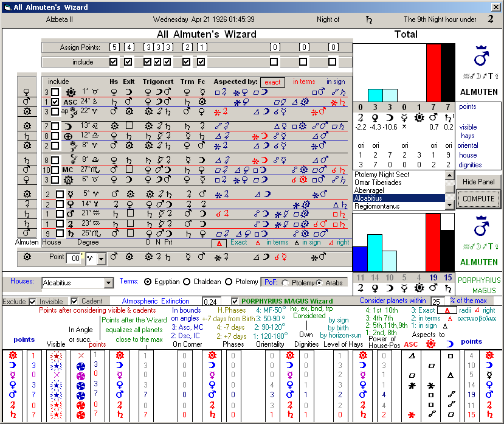Click the exact aspects button
The image size is (504, 424).
272,82
